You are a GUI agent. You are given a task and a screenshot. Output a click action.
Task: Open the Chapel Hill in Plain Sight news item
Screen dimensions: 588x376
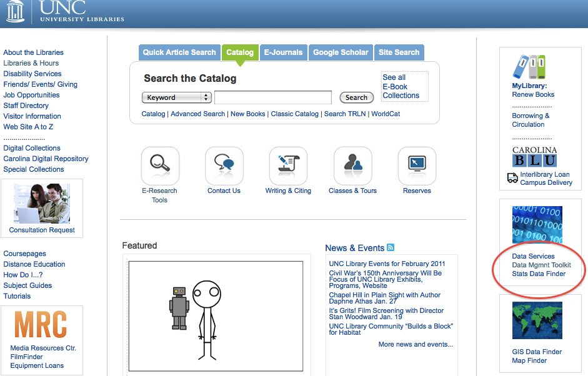385,298
